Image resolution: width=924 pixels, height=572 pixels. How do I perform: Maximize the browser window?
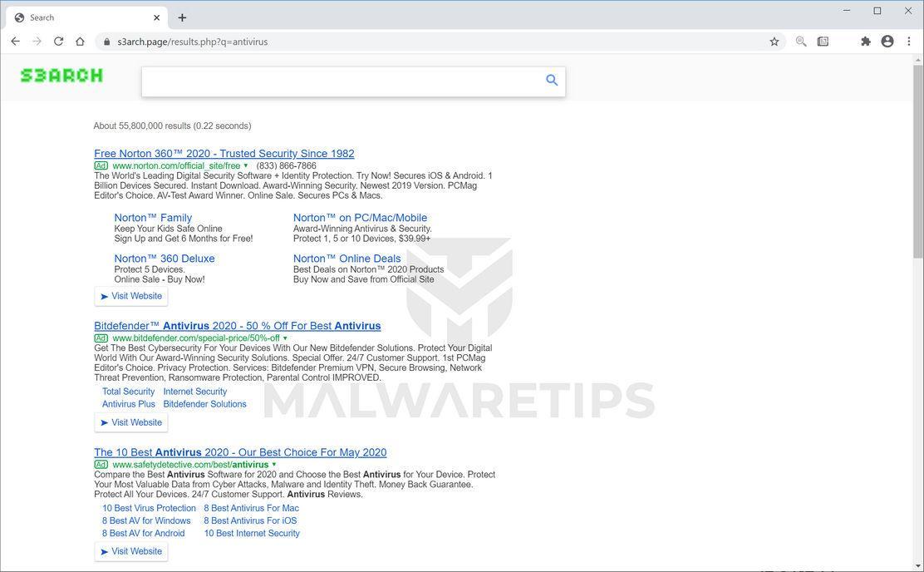click(877, 11)
